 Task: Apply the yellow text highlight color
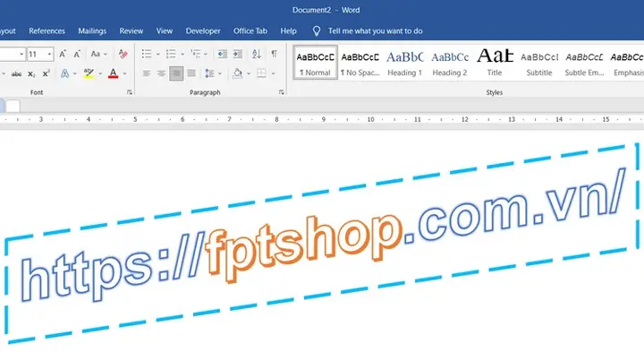(x=89, y=73)
